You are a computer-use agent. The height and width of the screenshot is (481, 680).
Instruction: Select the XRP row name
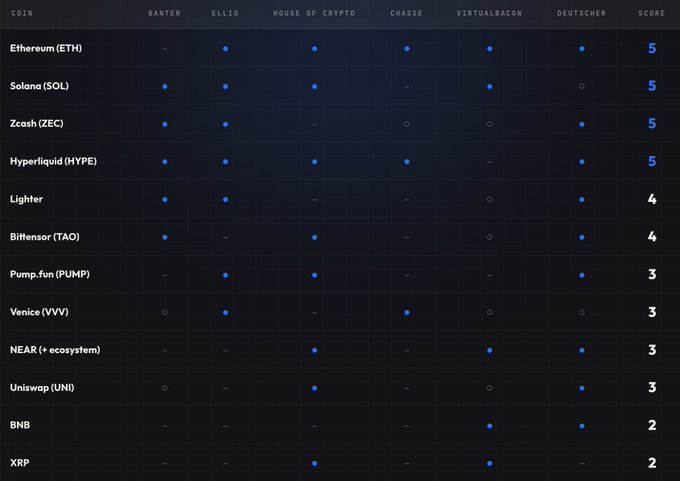(20, 463)
